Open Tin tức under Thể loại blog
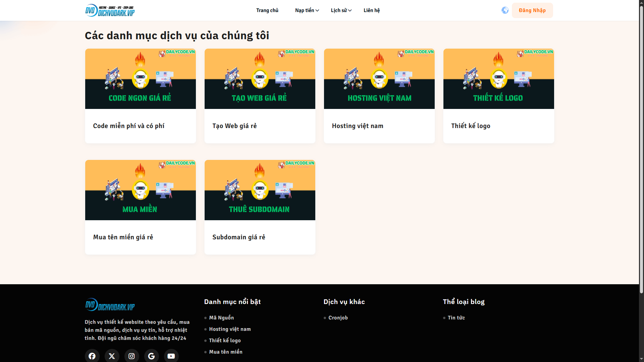Image resolution: width=644 pixels, height=362 pixels. click(457, 318)
